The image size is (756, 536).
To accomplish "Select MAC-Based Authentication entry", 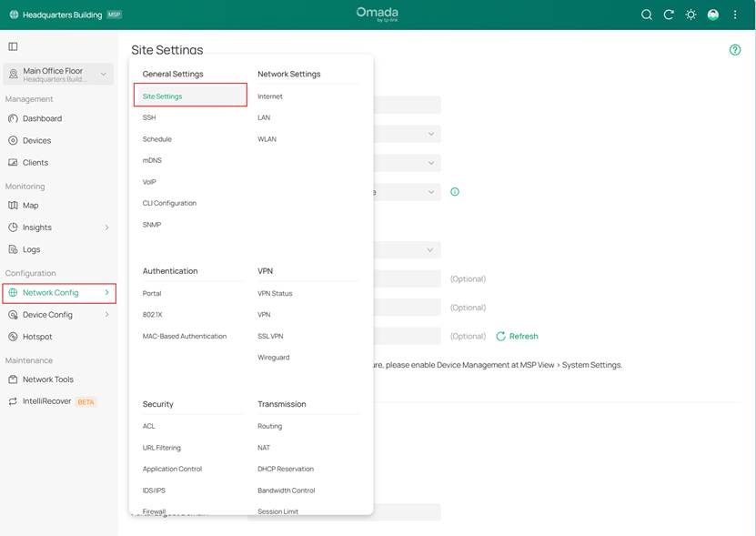I will 185,336.
